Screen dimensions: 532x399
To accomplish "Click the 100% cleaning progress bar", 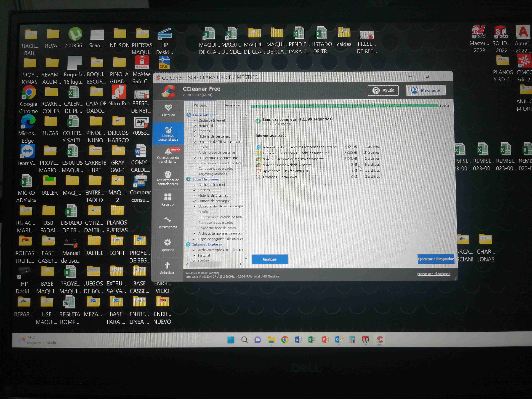I will 345,106.
